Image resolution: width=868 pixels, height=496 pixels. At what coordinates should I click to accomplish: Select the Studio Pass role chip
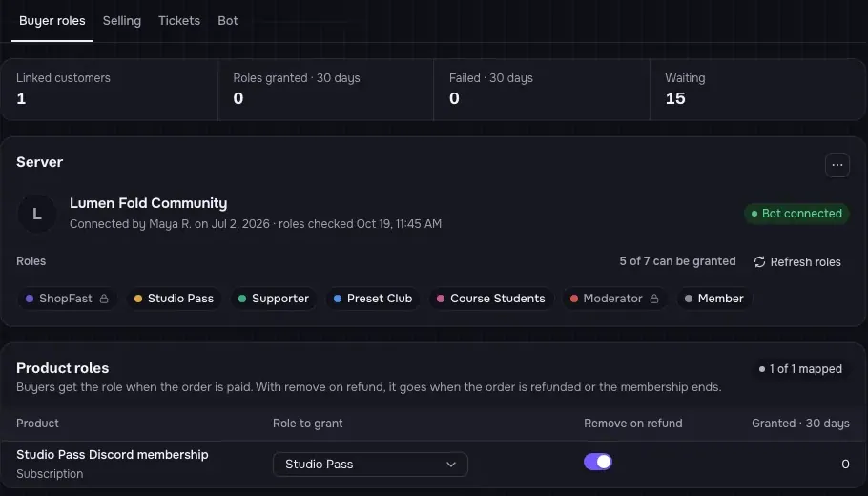click(x=174, y=299)
